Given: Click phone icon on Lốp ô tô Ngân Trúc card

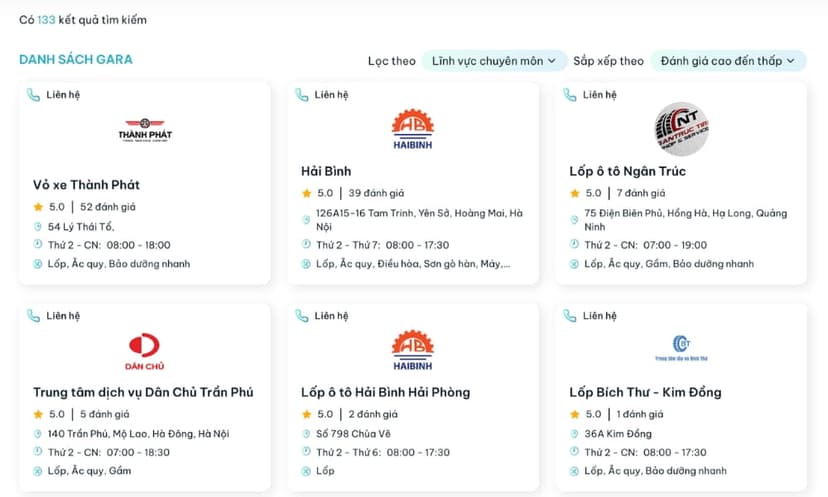Looking at the screenshot, I should [570, 95].
